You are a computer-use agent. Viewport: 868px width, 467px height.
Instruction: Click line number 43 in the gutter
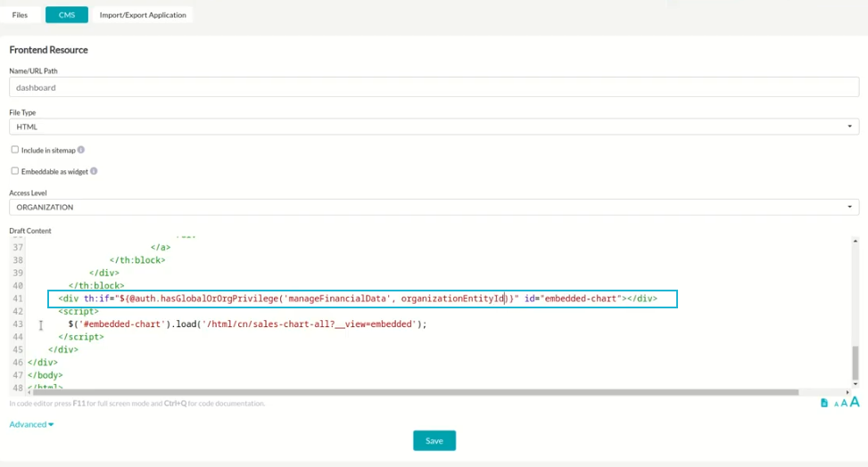[x=18, y=324]
